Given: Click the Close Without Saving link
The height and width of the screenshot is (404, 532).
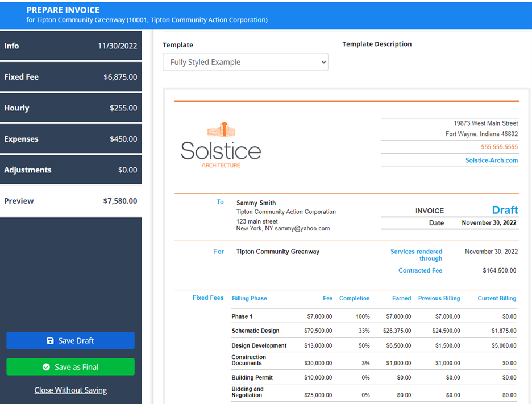Looking at the screenshot, I should pos(70,390).
